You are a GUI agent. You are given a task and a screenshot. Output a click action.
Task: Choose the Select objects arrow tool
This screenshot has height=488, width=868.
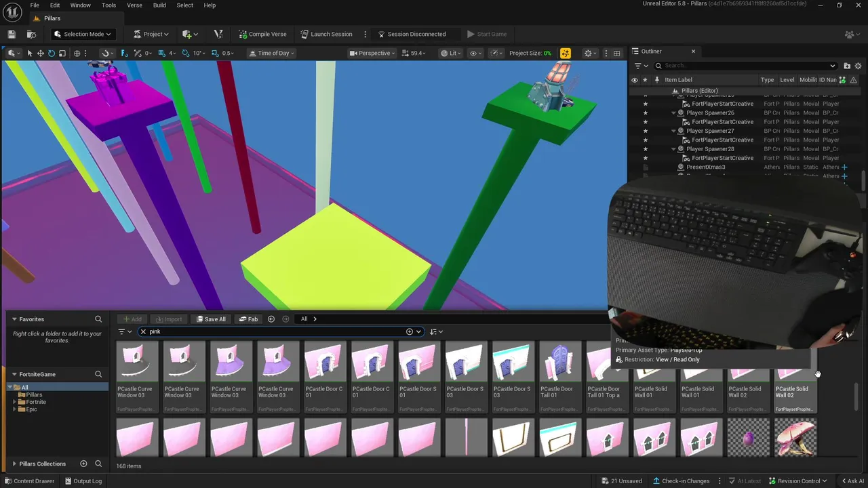(30, 53)
